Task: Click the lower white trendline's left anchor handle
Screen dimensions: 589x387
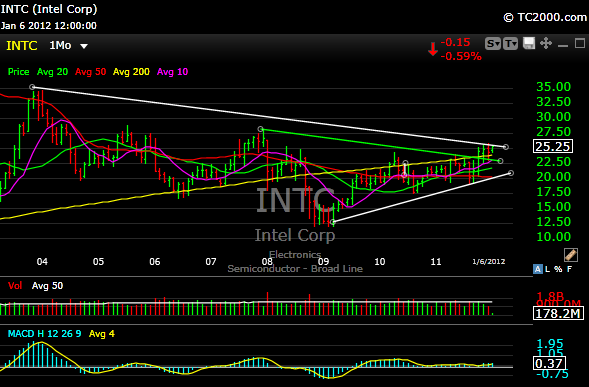Action: pos(332,222)
